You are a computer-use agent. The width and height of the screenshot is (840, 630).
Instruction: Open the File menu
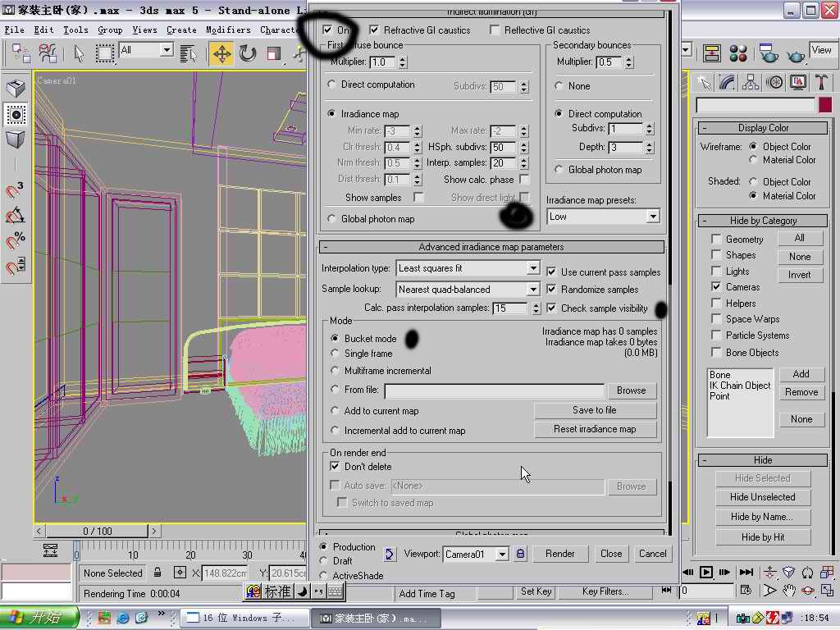14,30
